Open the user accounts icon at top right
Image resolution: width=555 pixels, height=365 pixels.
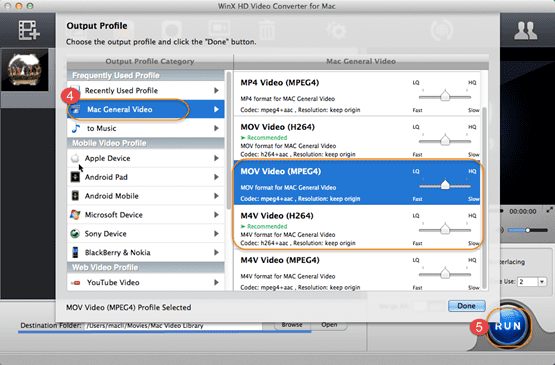coord(526,31)
